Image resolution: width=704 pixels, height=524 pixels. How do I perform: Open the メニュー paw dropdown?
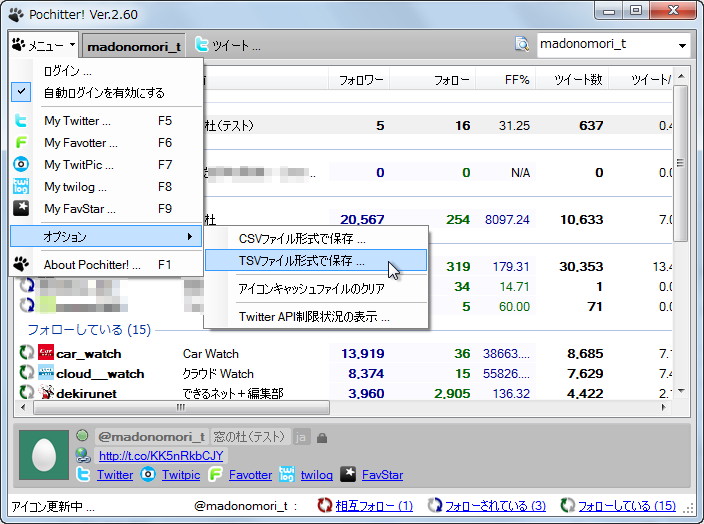(x=43, y=45)
